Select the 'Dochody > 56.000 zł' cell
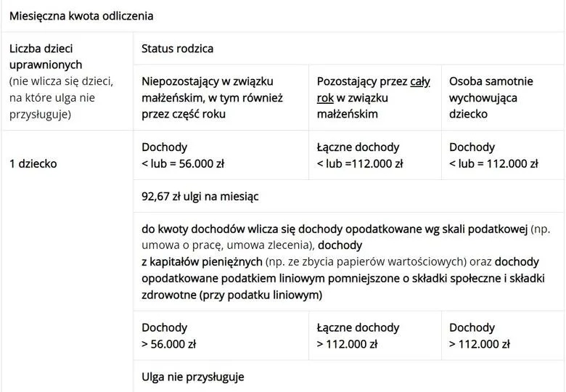Image resolution: width=566 pixels, height=392 pixels. tap(169, 335)
